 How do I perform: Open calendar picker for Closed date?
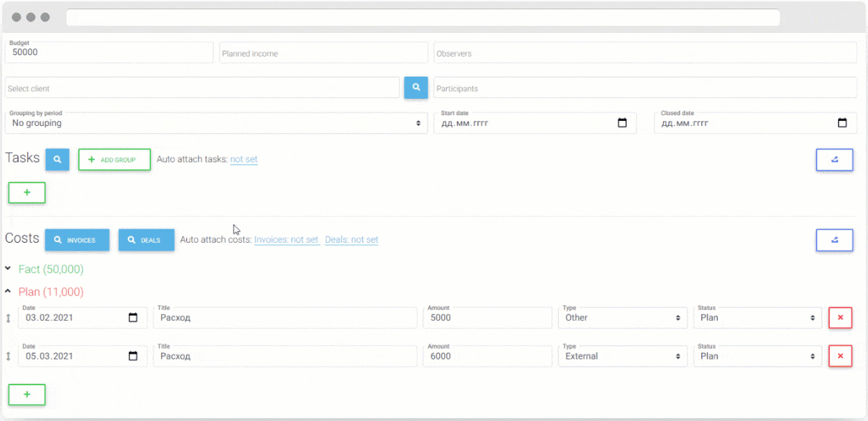pos(842,123)
